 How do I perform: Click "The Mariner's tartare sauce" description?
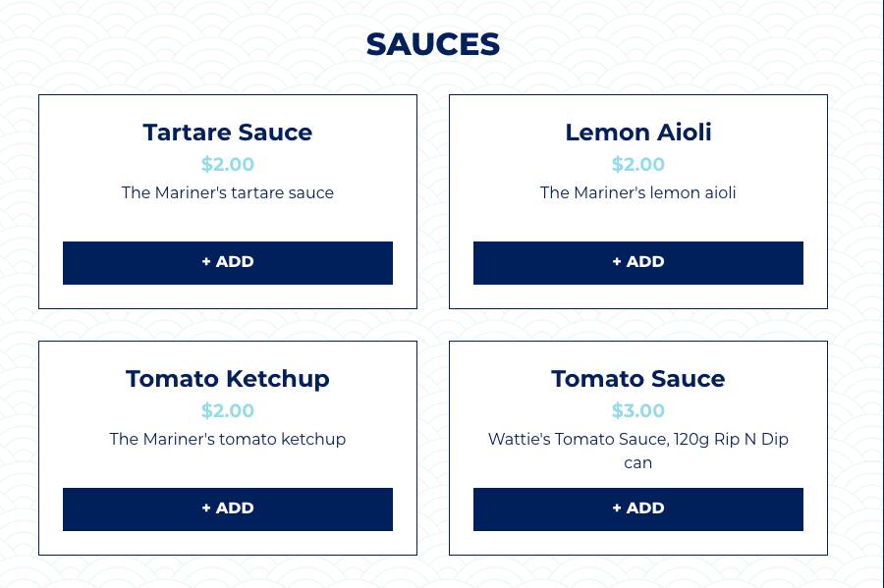click(228, 193)
